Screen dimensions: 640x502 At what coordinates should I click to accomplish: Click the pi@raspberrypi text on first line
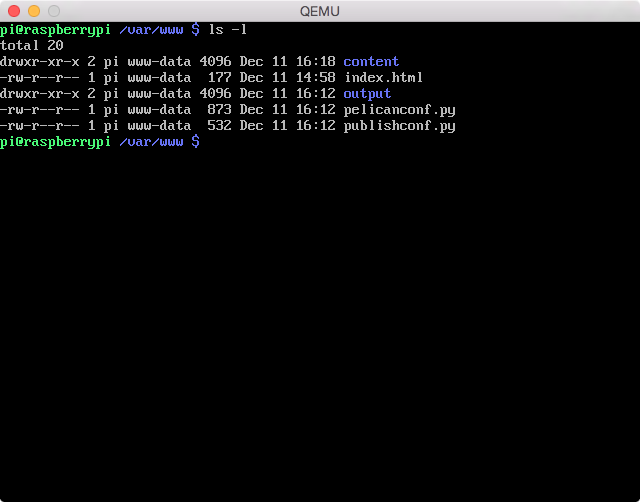click(x=56, y=30)
